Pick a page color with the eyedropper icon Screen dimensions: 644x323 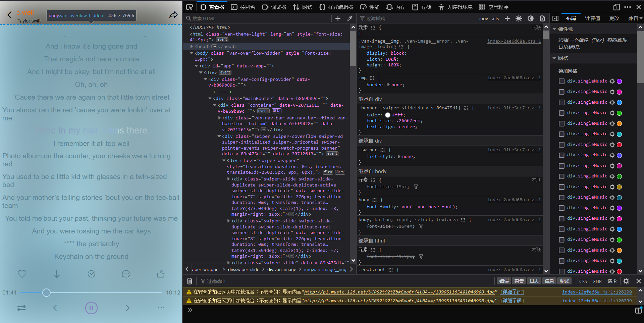pos(350,18)
